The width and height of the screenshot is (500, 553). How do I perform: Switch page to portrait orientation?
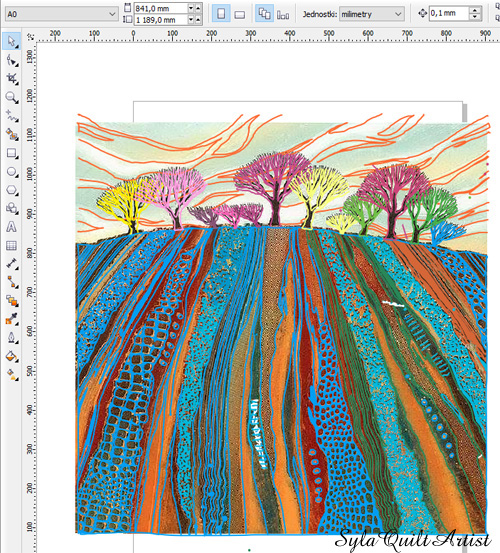click(221, 14)
